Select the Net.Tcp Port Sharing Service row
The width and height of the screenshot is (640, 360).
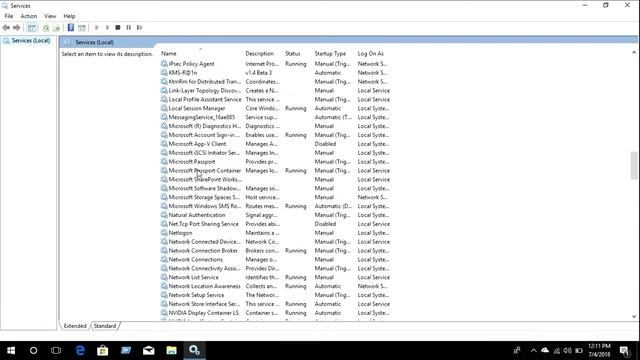click(x=276, y=224)
